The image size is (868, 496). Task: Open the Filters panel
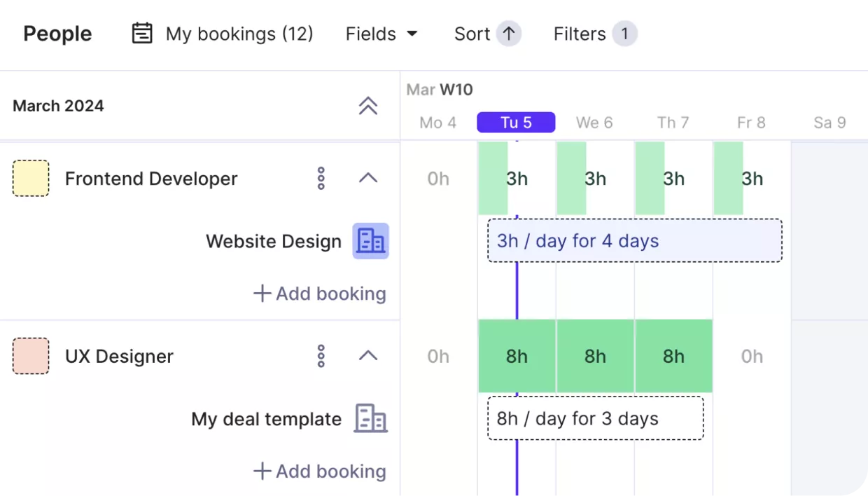pyautogui.click(x=595, y=34)
